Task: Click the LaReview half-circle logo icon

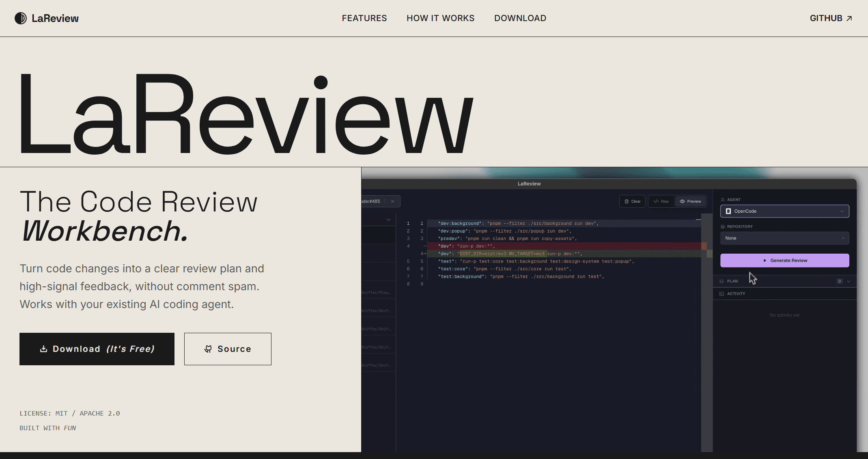Action: (x=21, y=18)
